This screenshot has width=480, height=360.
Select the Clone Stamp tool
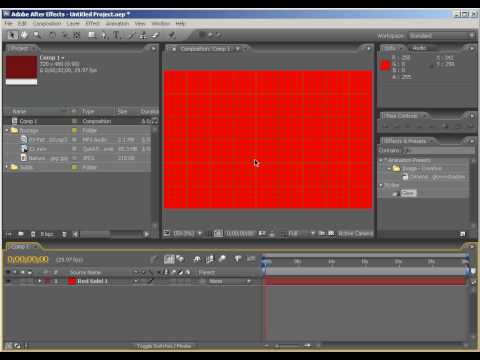tap(143, 35)
